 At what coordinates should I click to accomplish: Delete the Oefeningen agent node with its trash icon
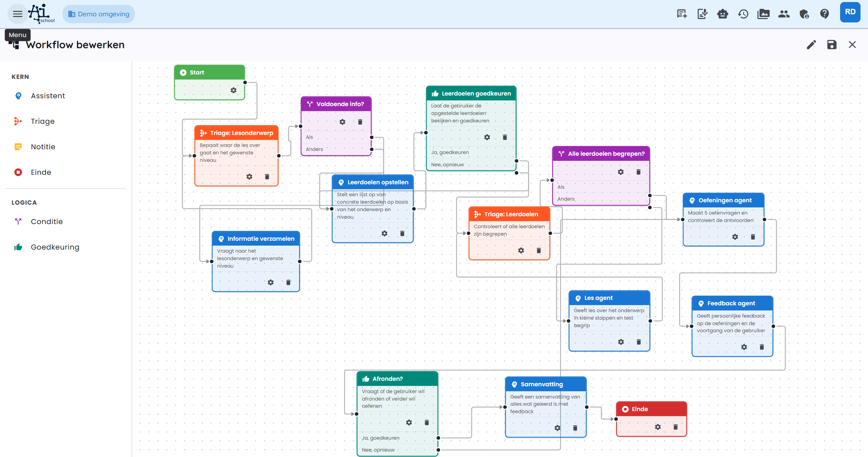(754, 237)
